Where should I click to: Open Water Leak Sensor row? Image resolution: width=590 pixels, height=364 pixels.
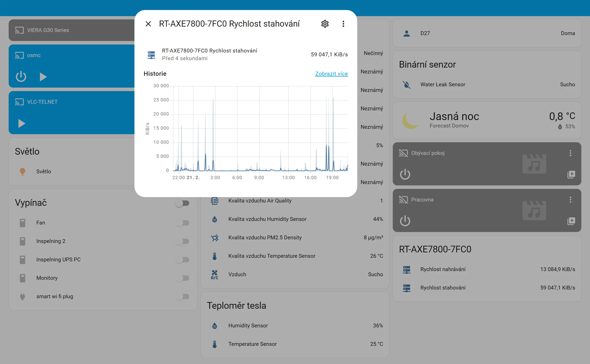coord(487,84)
